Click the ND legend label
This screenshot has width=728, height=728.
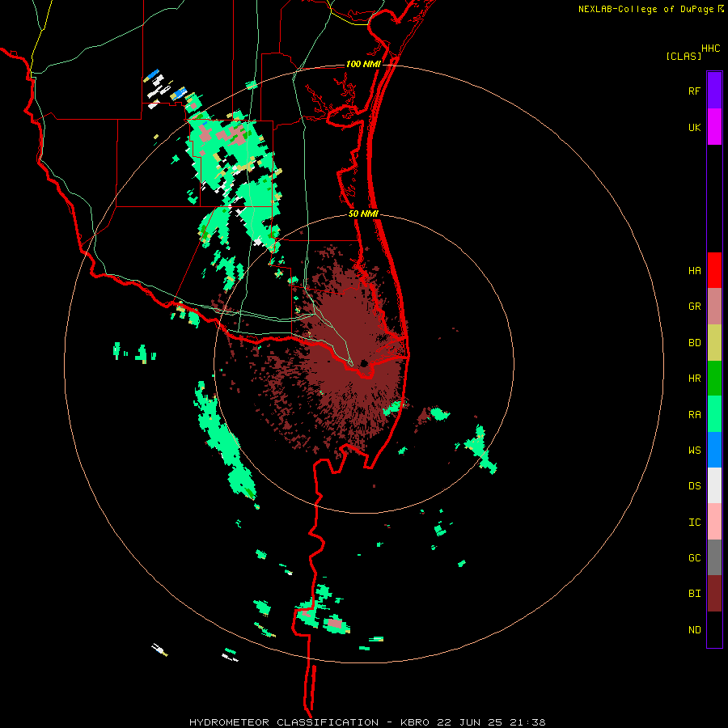tap(694, 630)
